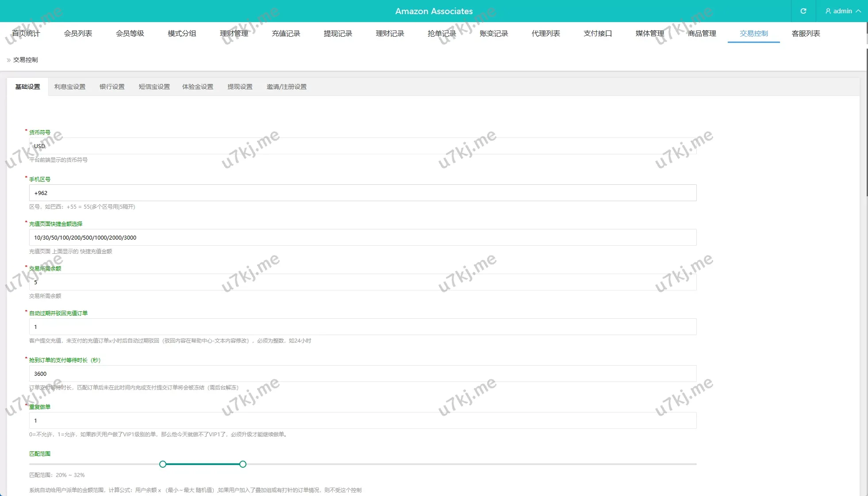Click the 交易控制 breadcrumb link
The image size is (868, 496).
(x=26, y=60)
